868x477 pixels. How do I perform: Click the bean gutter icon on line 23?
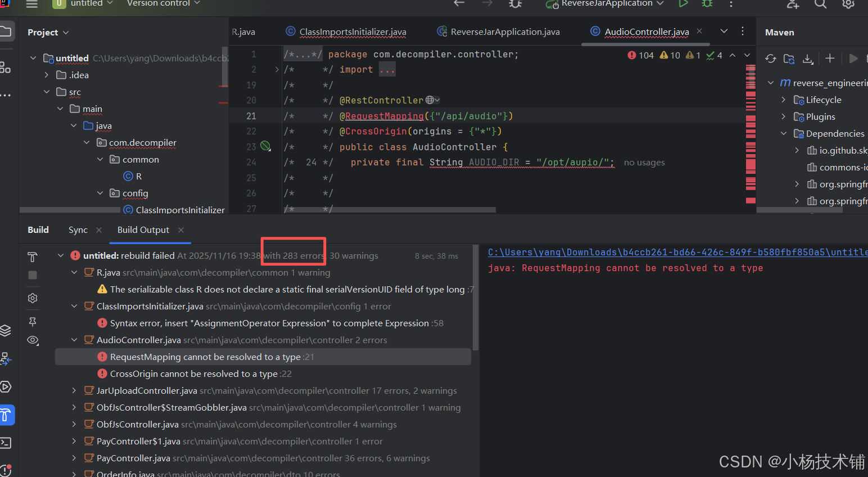coord(266,146)
